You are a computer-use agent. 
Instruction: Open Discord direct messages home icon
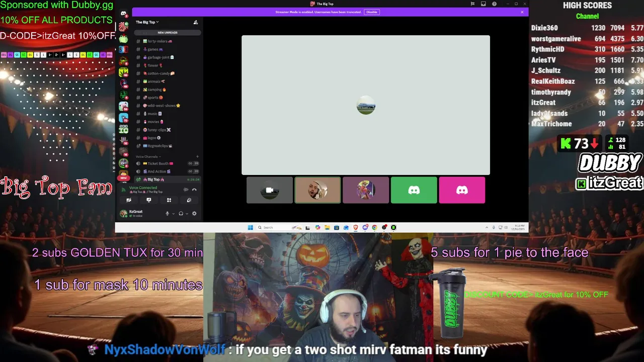123,14
